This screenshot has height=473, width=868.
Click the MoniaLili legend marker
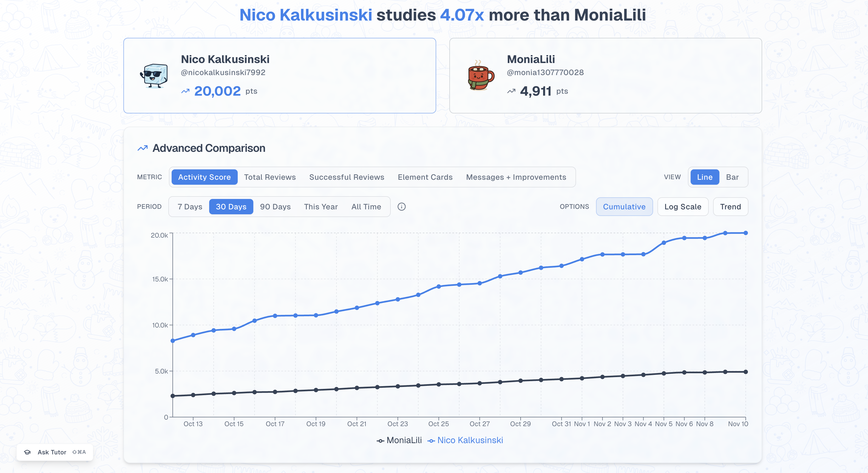click(x=381, y=441)
